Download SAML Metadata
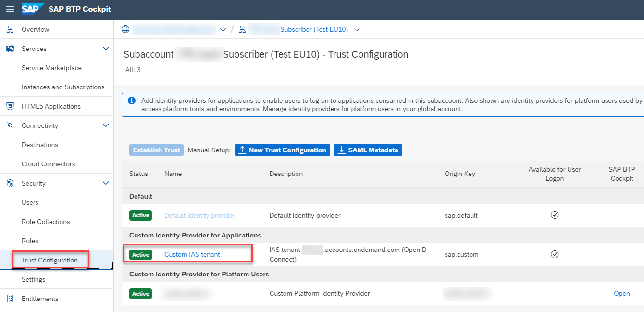This screenshot has height=312, width=644. (x=368, y=150)
